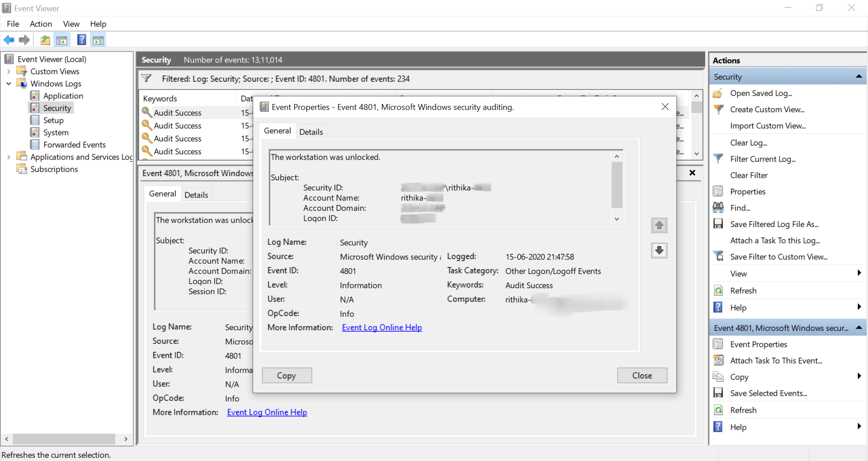Expand the View submenu arrow in Actions
Viewport: 868px width, 461px height.
click(859, 273)
